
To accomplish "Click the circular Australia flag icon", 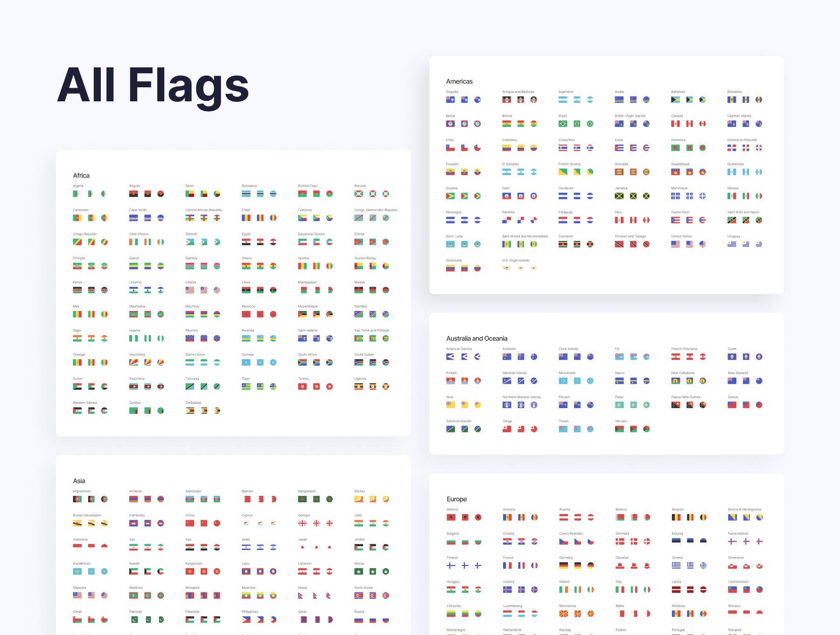I will tap(534, 357).
